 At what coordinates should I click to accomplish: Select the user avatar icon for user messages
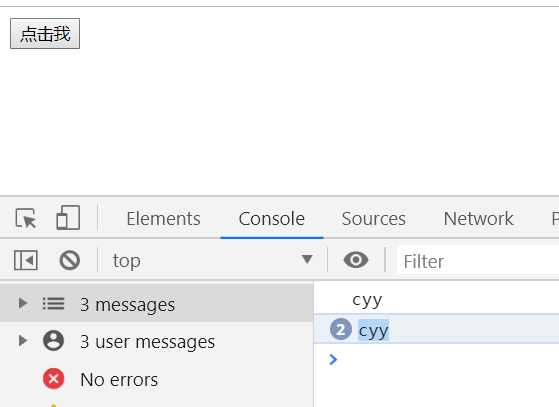tap(53, 341)
